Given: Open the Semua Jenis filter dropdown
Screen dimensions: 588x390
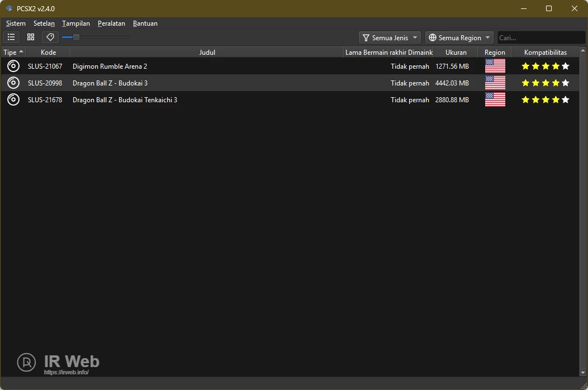Looking at the screenshot, I should 390,37.
